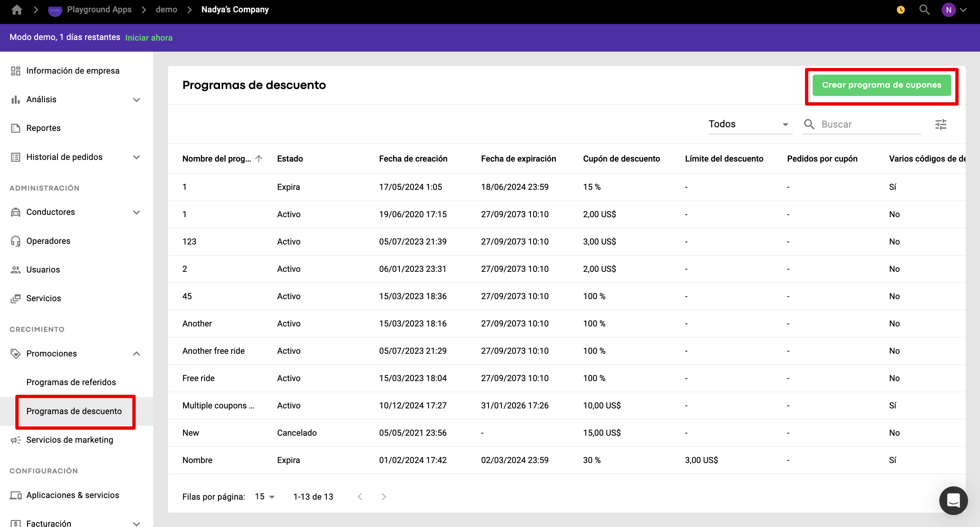This screenshot has width=980, height=527.
Task: Change rows per page dropdown
Action: click(265, 497)
